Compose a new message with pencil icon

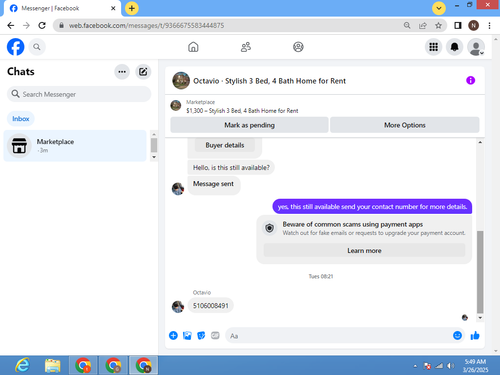(143, 72)
